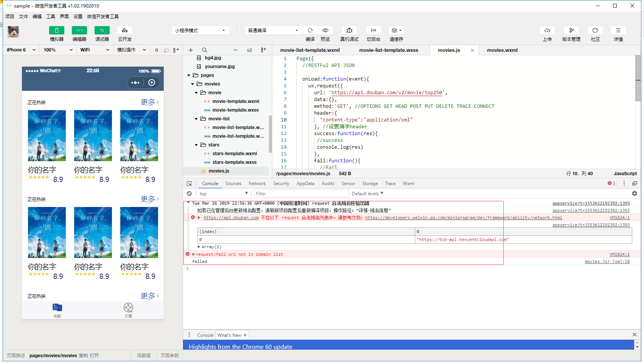Screen dimensions: 644x364
Task: Click the 复制 page path button
Action: 83,356
